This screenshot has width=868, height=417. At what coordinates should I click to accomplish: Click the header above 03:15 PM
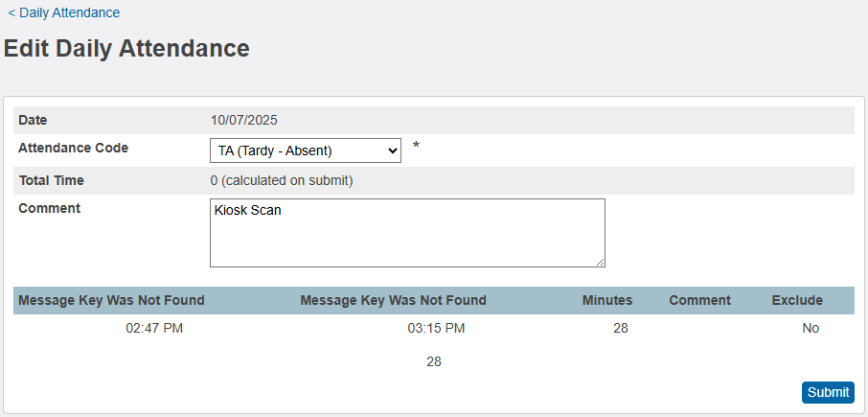pyautogui.click(x=393, y=300)
